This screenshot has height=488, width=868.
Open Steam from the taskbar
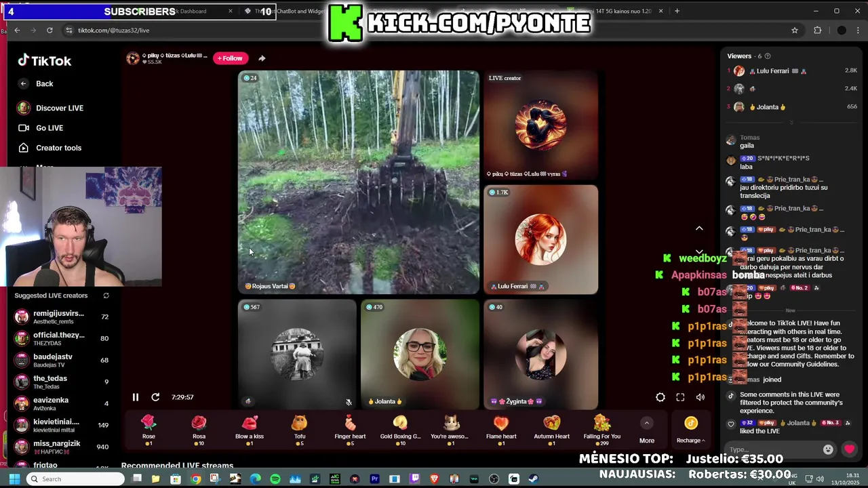coord(534,479)
